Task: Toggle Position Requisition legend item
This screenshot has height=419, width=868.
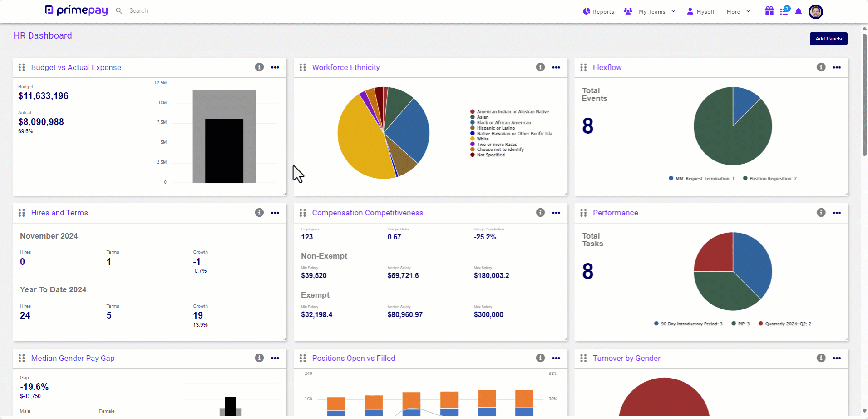Action: [770, 179]
